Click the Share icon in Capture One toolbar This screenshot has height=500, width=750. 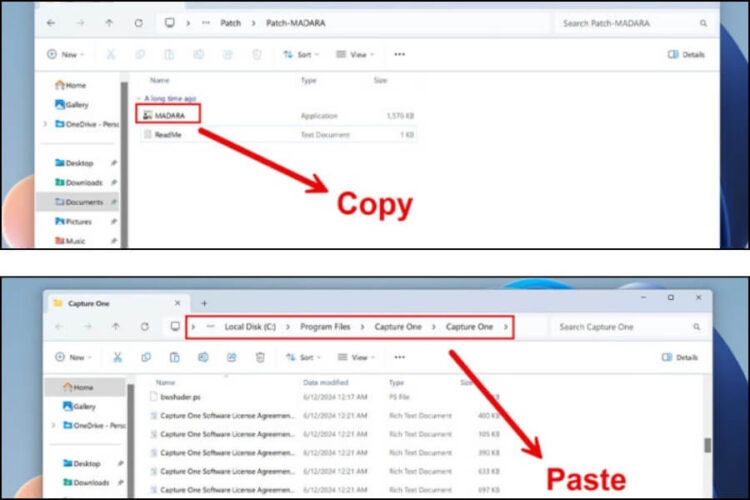(x=232, y=357)
